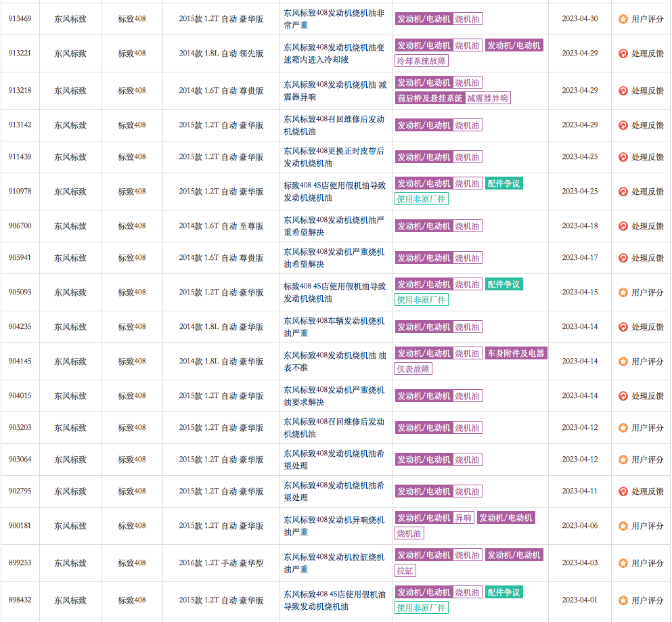Click 处理反馈 label in row 904015
The image size is (672, 622).
647,396
